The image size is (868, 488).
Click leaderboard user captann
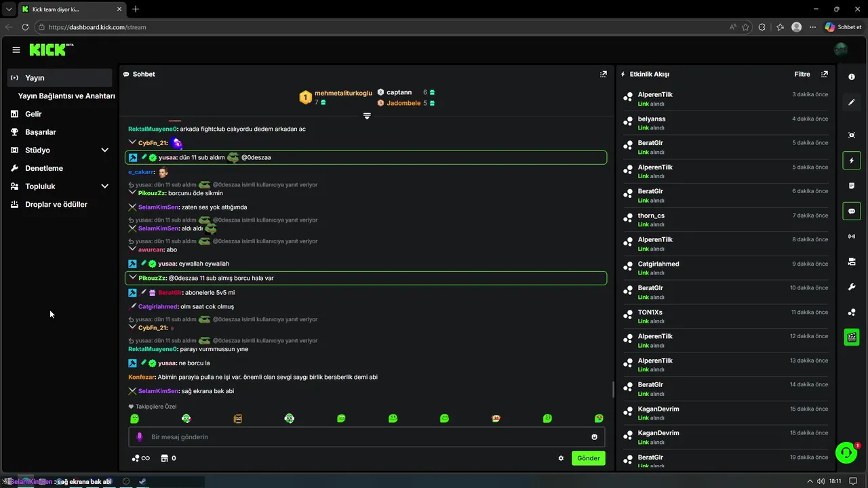click(x=399, y=92)
